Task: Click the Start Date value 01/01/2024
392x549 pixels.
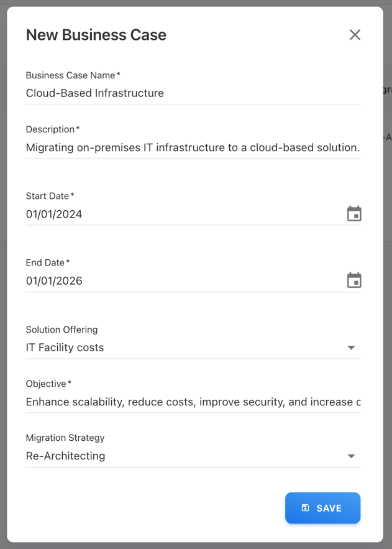Action: pos(54,214)
